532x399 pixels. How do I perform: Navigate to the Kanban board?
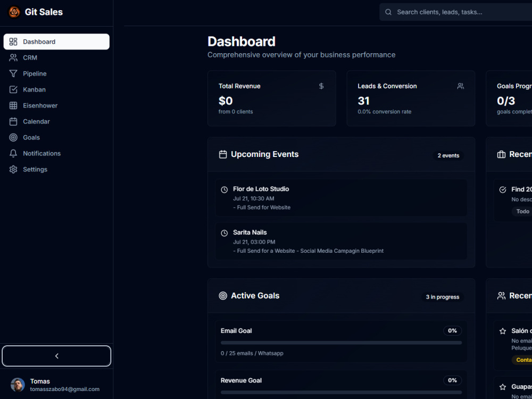(x=56, y=89)
